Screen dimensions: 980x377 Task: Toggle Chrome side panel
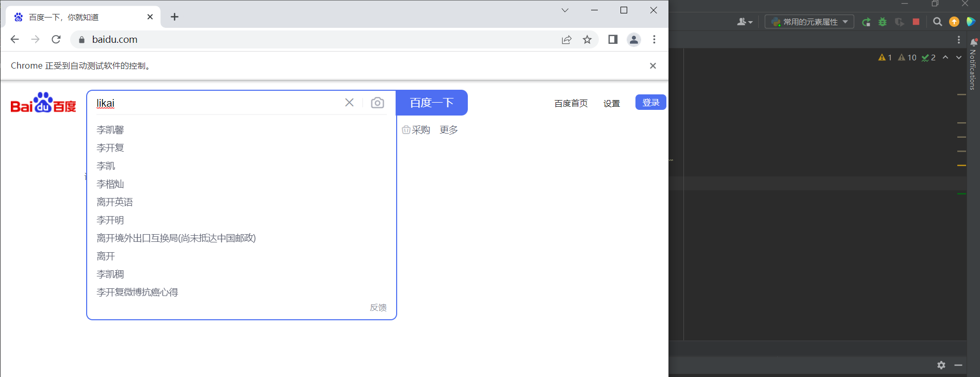coord(613,39)
